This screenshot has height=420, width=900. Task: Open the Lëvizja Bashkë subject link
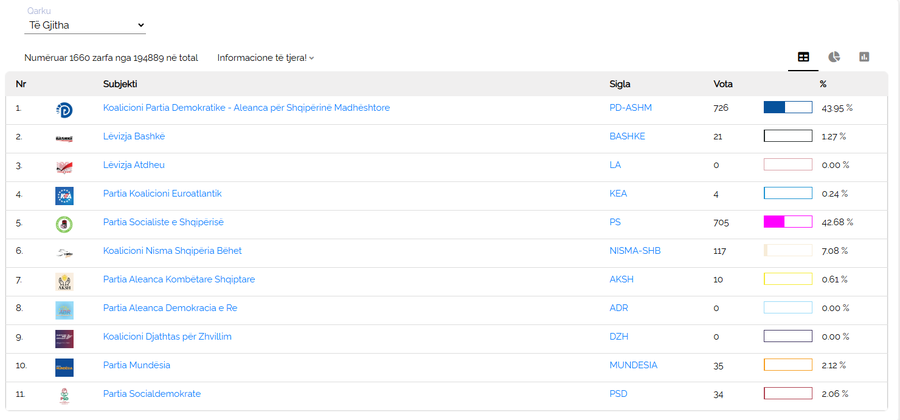[134, 136]
